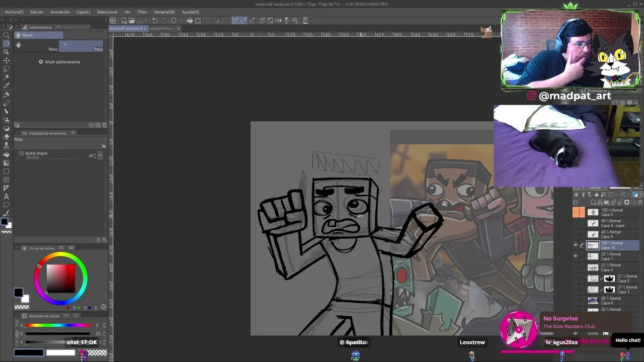Show the Capa 4 layer
Viewport: 644px width, 362px height.
(576, 267)
